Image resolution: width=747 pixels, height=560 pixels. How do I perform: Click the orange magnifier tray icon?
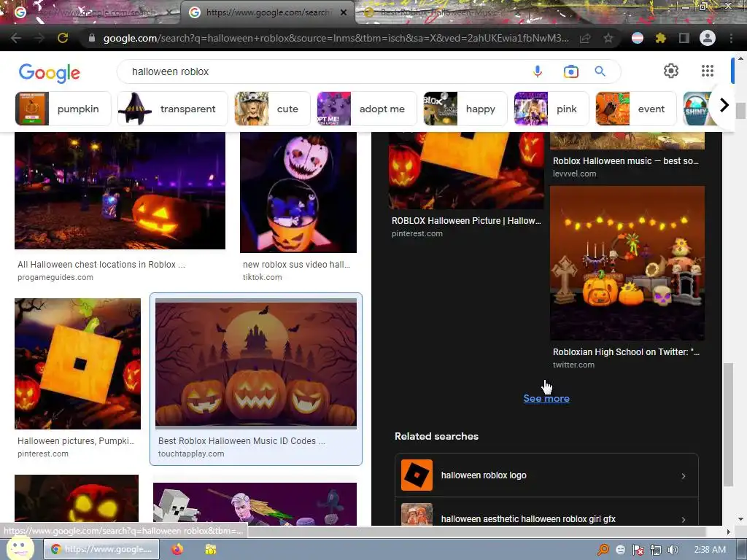pos(603,550)
